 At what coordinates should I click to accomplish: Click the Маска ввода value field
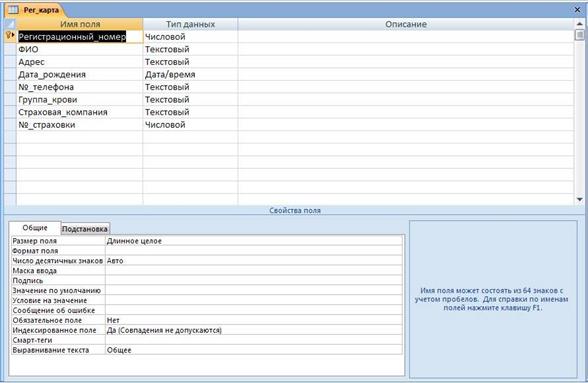point(254,270)
